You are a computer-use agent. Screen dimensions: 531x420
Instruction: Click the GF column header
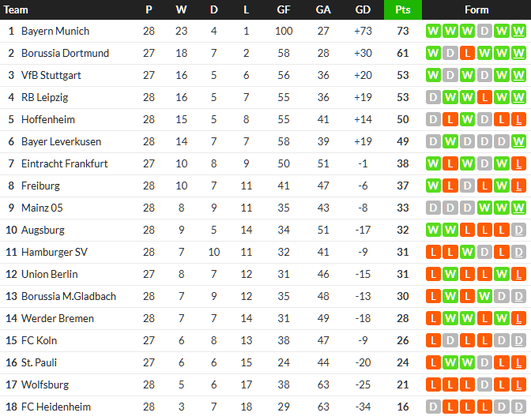284,9
